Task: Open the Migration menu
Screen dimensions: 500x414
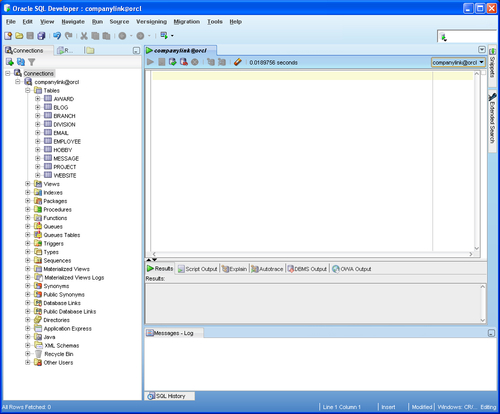Action: pyautogui.click(x=187, y=22)
